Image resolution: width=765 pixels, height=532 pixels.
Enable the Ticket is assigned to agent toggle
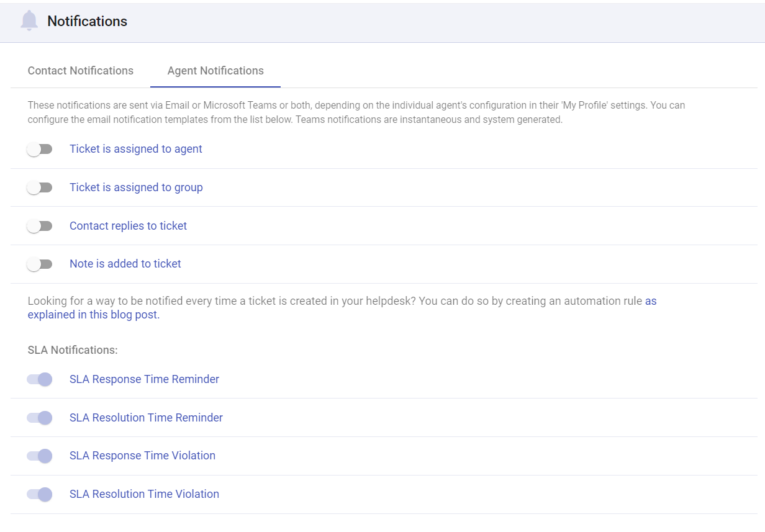[x=40, y=148]
